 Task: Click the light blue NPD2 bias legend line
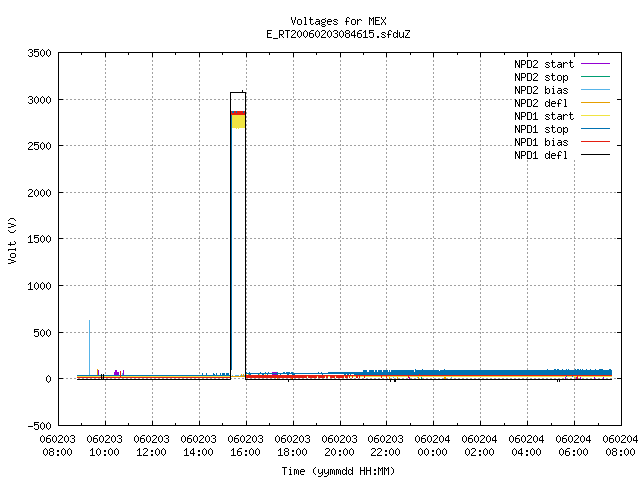595,90
